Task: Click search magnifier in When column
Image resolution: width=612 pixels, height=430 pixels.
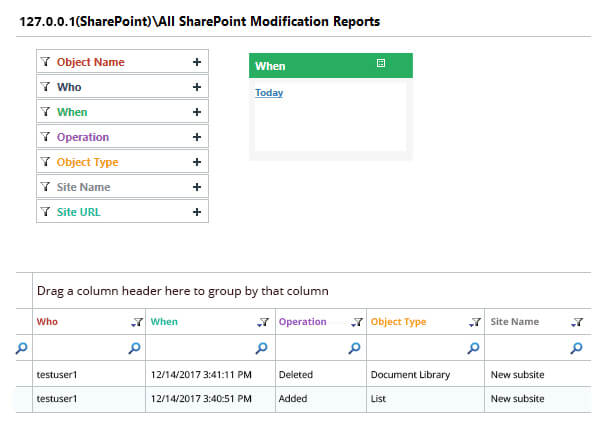Action: (x=262, y=348)
